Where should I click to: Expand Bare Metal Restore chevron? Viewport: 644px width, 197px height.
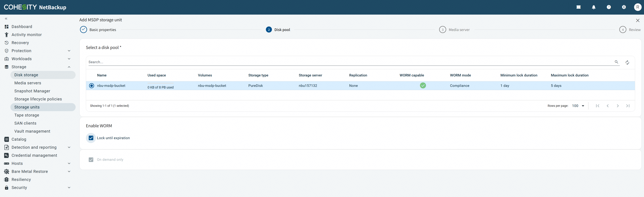[69, 171]
